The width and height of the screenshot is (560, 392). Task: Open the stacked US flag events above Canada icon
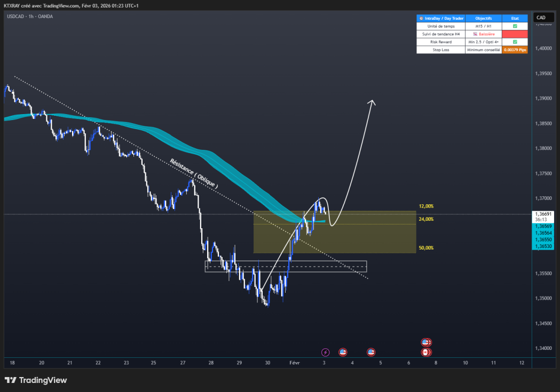pyautogui.click(x=425, y=341)
